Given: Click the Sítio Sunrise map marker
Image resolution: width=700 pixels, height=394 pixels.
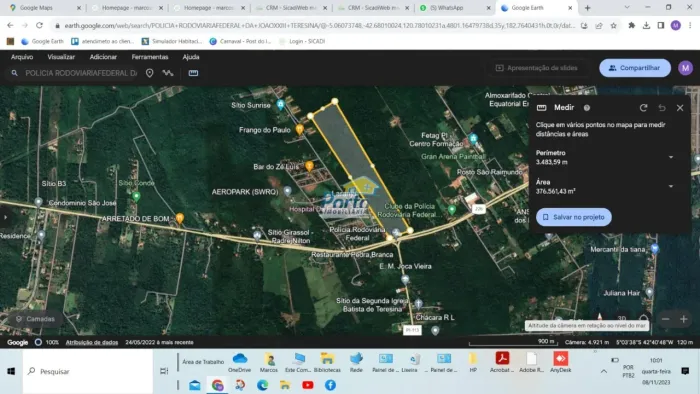Looking at the screenshot, I should pos(280,105).
